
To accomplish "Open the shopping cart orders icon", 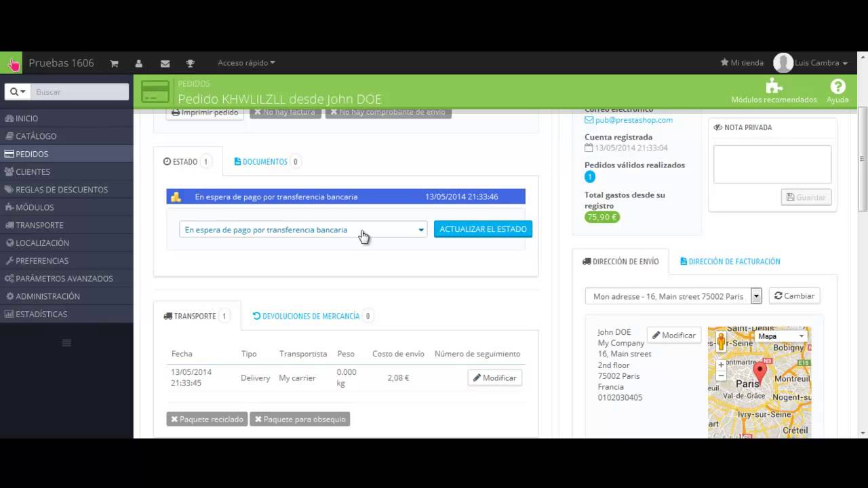I will point(114,63).
